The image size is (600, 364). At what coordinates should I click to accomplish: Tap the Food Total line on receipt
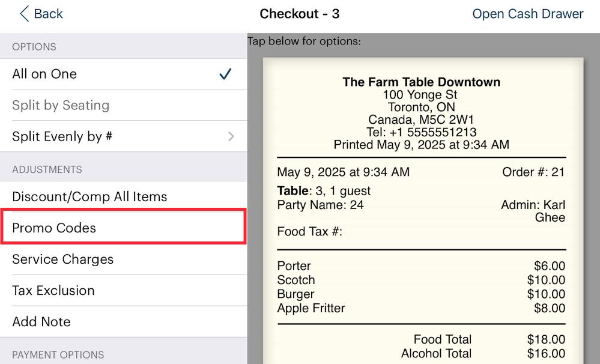(x=443, y=340)
